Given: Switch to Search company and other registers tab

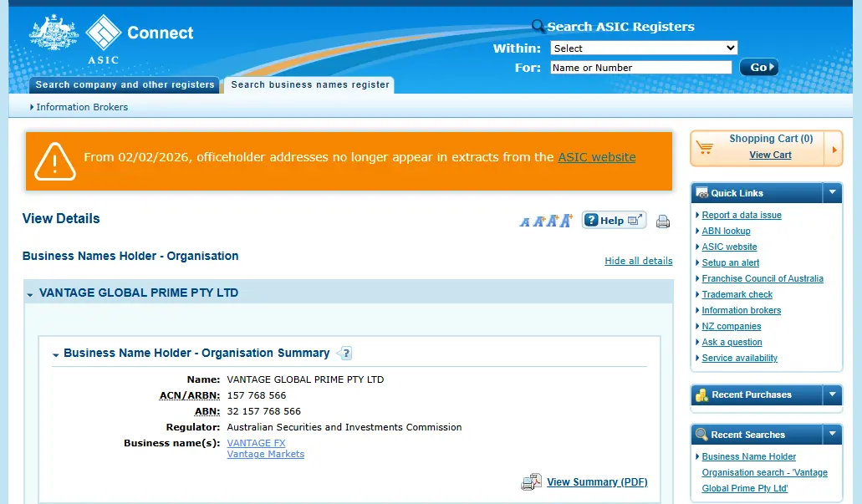Looking at the screenshot, I should pyautogui.click(x=125, y=84).
